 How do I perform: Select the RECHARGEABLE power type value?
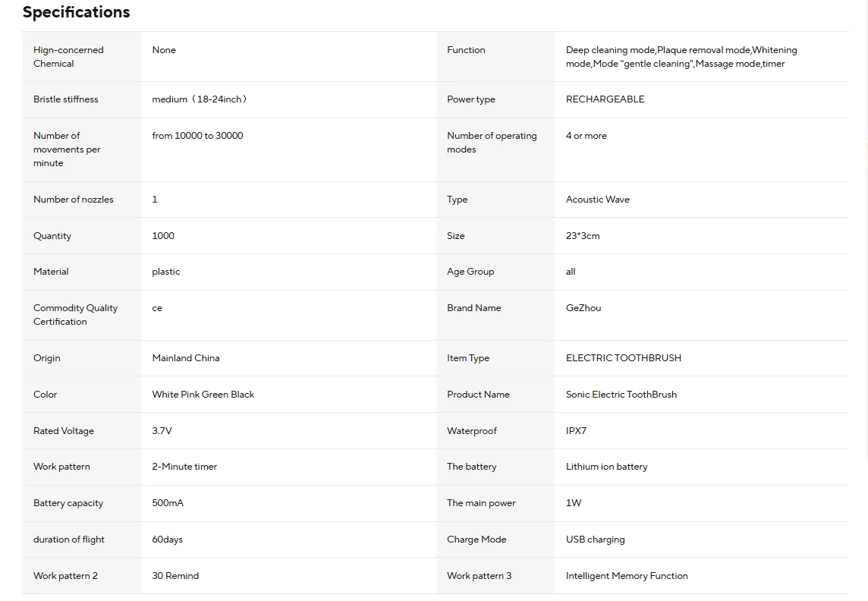605,99
